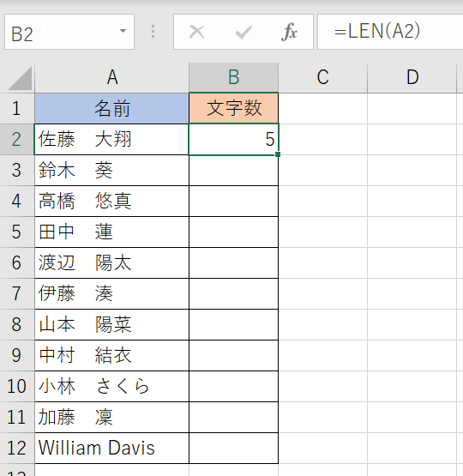Click the Select All corner triangle
The width and height of the screenshot is (463, 476).
[20, 79]
